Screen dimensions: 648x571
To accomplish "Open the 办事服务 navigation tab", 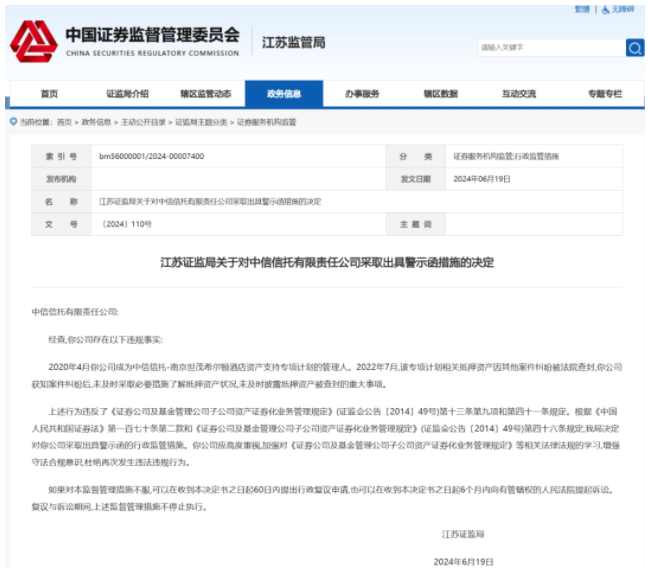I will [362, 94].
